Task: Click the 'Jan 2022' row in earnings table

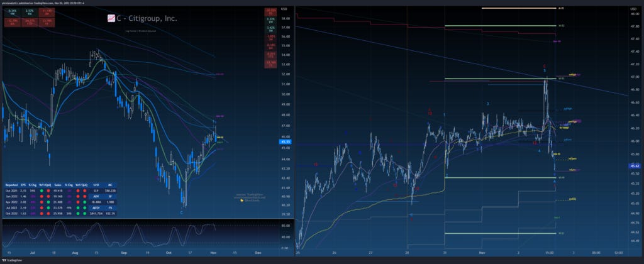Action: pos(60,197)
